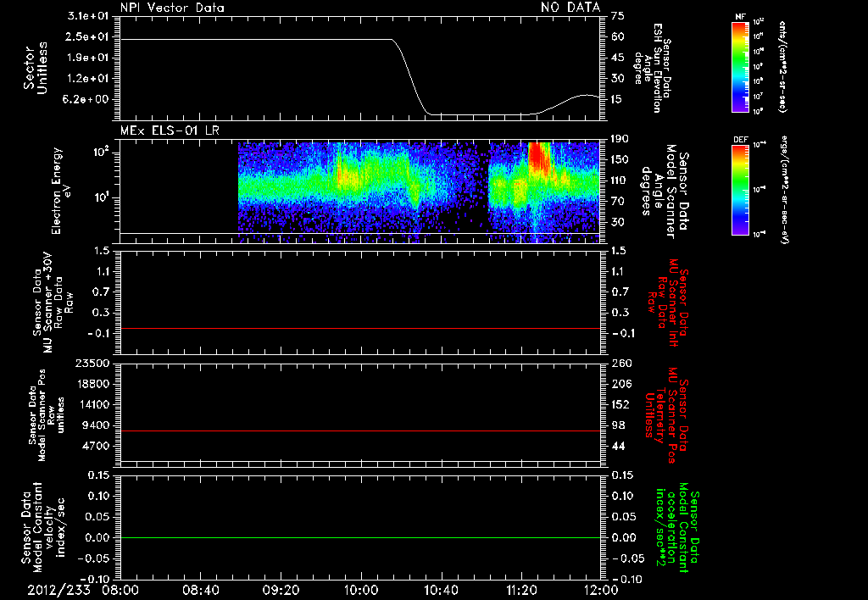Click the 'cnts/(cm**2-sr-sec)' units label
The image size is (868, 600).
click(x=782, y=67)
